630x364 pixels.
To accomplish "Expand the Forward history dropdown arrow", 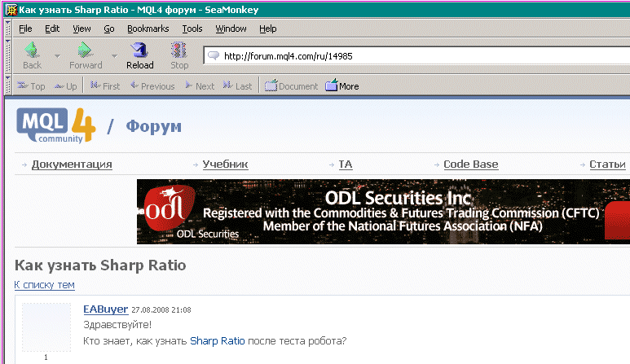I will click(x=114, y=55).
